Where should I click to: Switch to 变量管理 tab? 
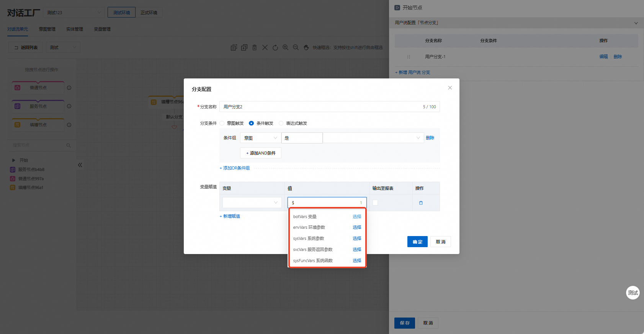tap(102, 29)
